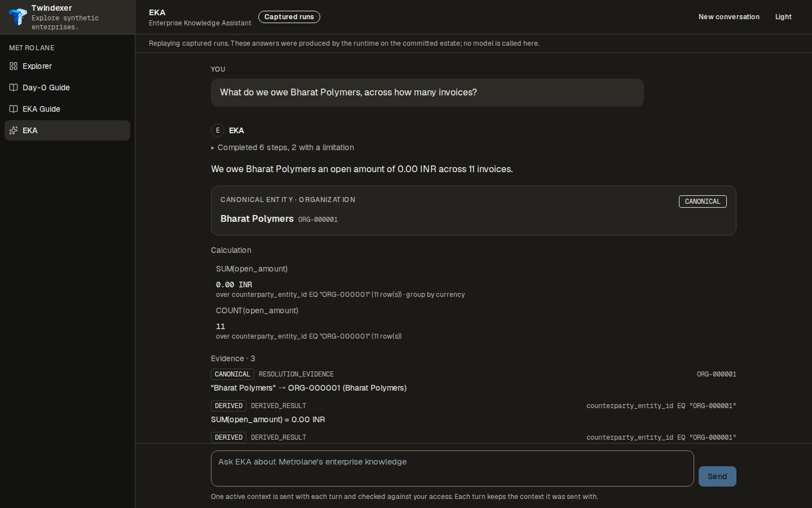812x508 pixels.
Task: Click the Captured runs badge
Action: (289, 17)
